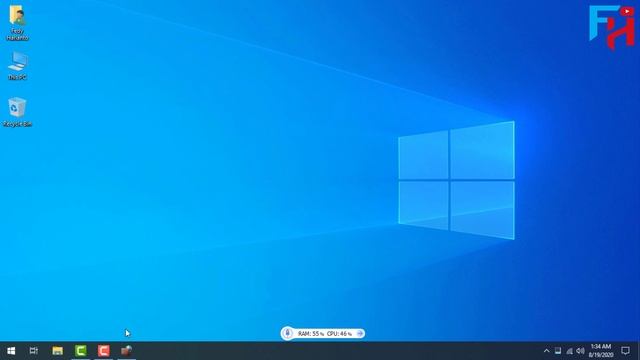Open the network status tray icon

tap(569, 351)
